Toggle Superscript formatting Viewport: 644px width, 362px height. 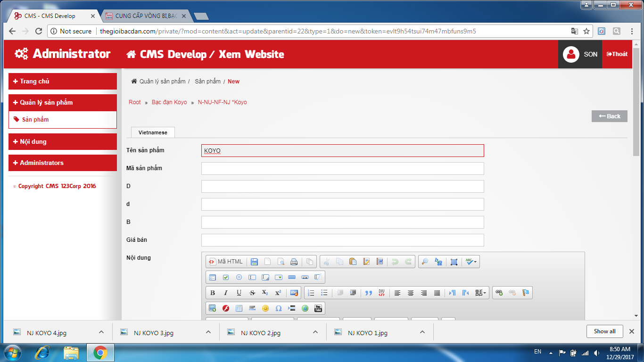(x=279, y=293)
